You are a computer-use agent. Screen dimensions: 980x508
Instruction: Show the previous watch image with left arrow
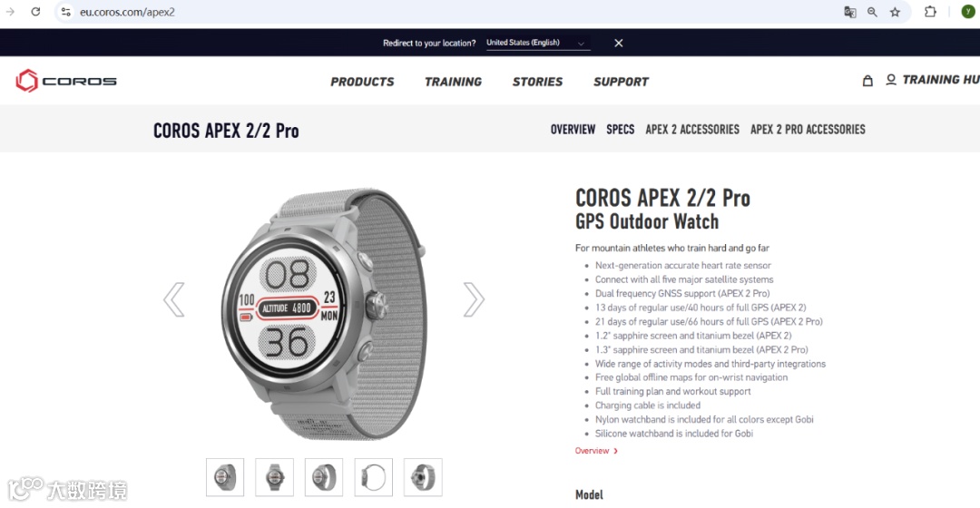tap(173, 299)
